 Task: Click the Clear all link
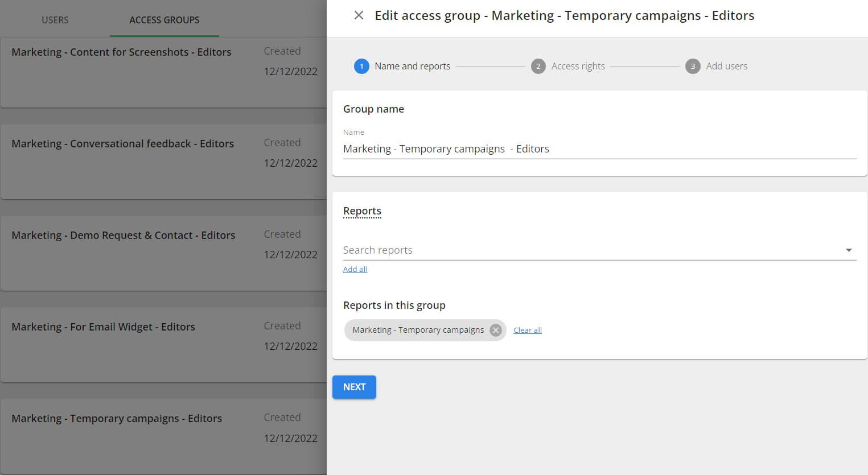pos(527,330)
